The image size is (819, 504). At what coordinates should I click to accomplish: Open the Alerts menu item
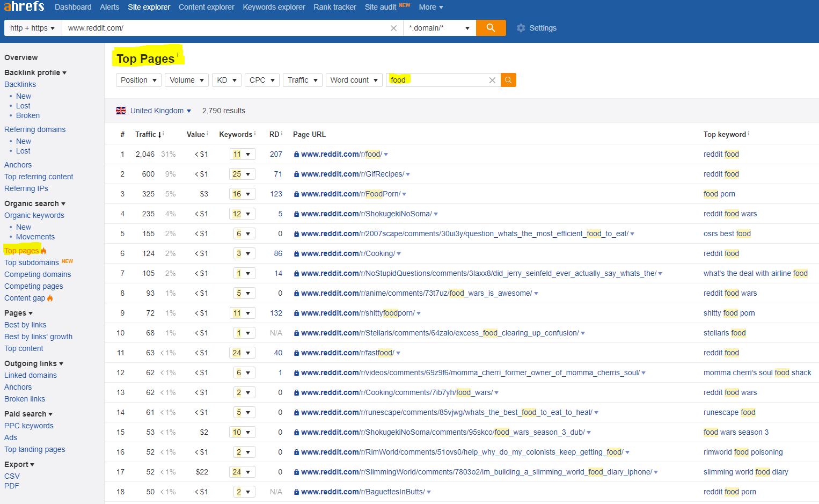[x=109, y=7]
